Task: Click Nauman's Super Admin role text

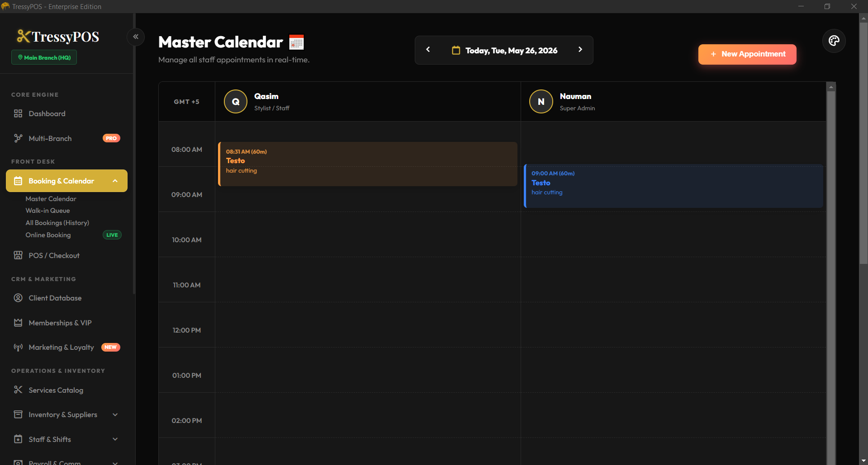Action: (x=577, y=108)
